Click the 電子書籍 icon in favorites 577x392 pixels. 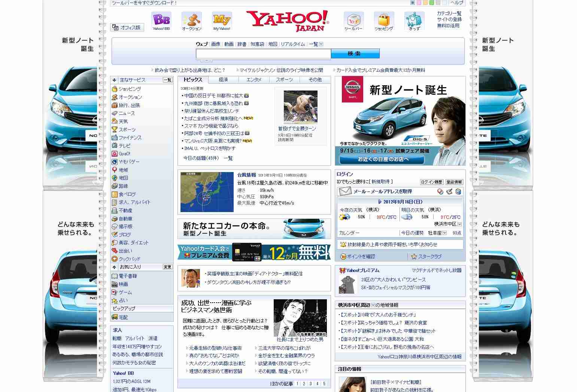click(115, 276)
